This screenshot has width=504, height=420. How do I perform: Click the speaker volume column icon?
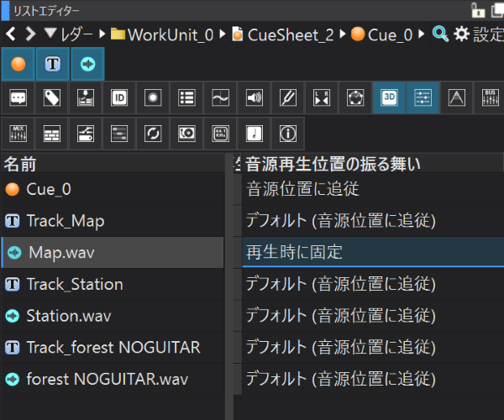(x=255, y=97)
